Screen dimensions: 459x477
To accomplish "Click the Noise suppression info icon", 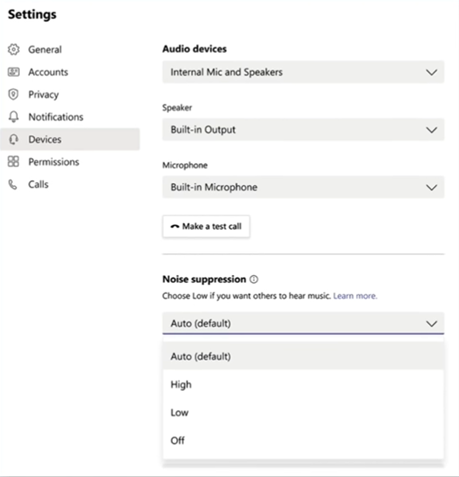I will pos(254,279).
